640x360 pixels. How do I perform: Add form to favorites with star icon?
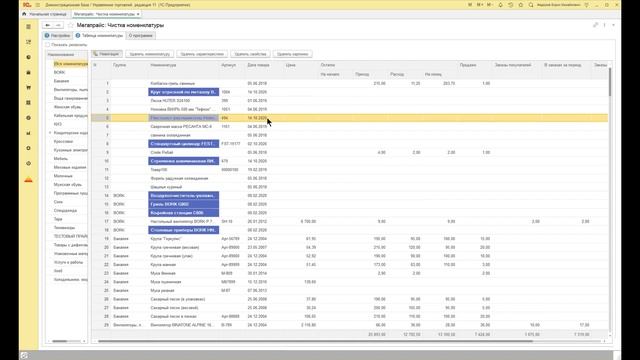pos(71,25)
